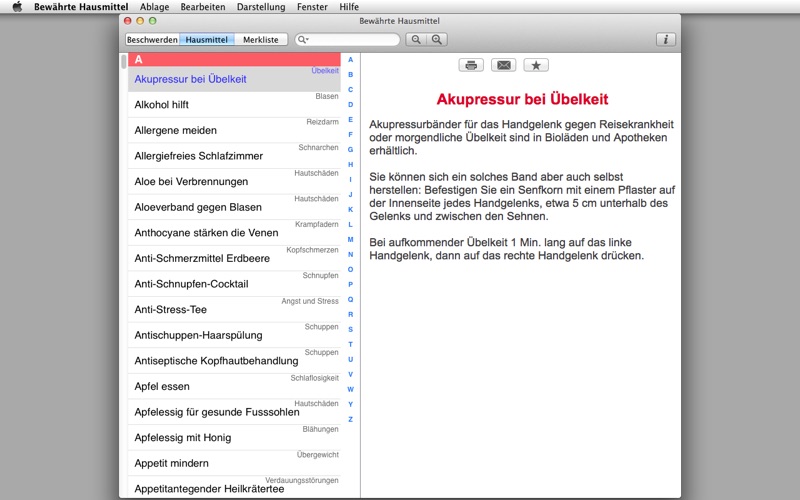The width and height of the screenshot is (800, 500).
Task: Open the Bearbeiten menu
Action: [x=203, y=7]
